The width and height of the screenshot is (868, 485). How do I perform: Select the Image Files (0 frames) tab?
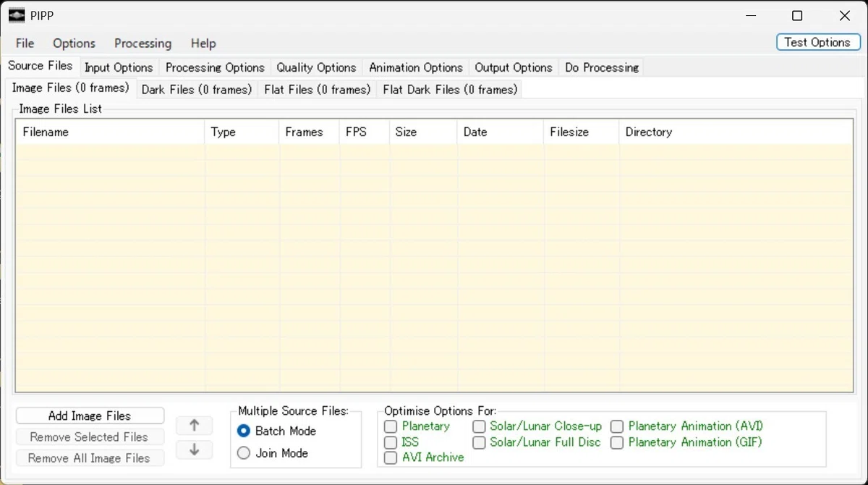pos(70,88)
